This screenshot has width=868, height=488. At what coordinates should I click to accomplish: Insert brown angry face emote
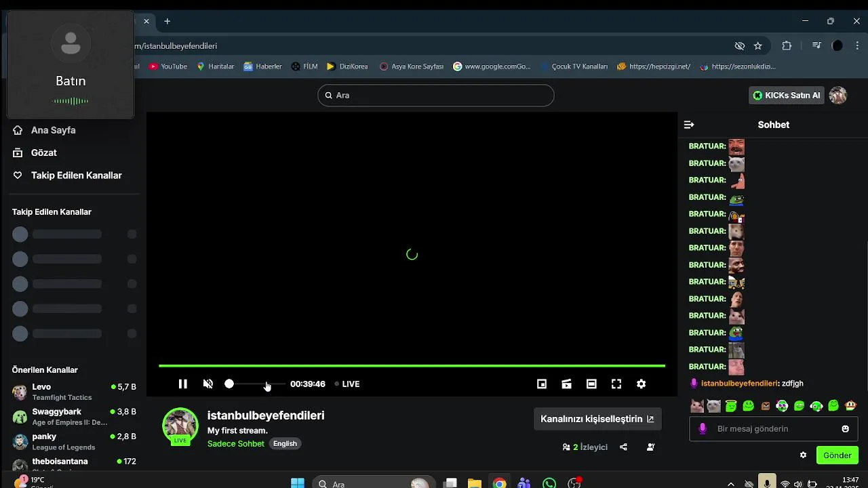pyautogui.click(x=766, y=406)
